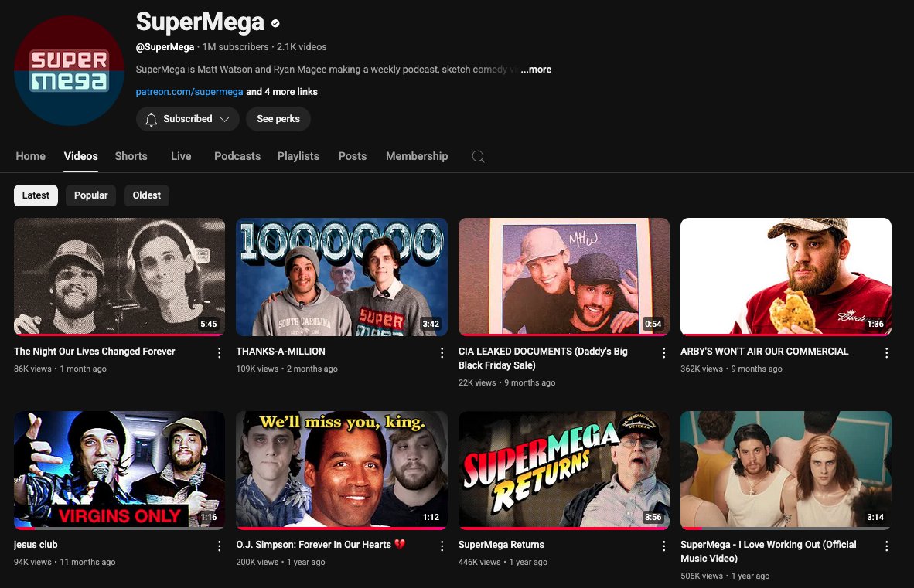Switch to the Playlists tab
914x588 pixels.
pos(298,156)
